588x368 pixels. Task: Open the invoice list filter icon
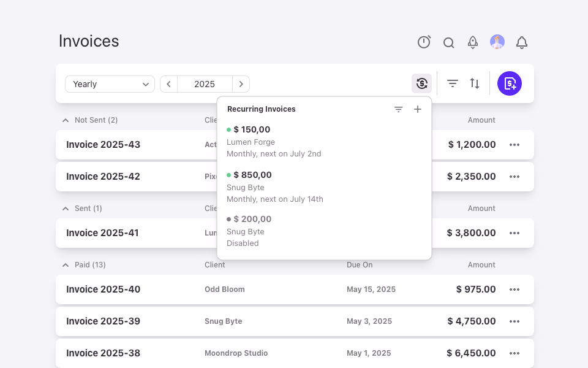[x=453, y=83]
